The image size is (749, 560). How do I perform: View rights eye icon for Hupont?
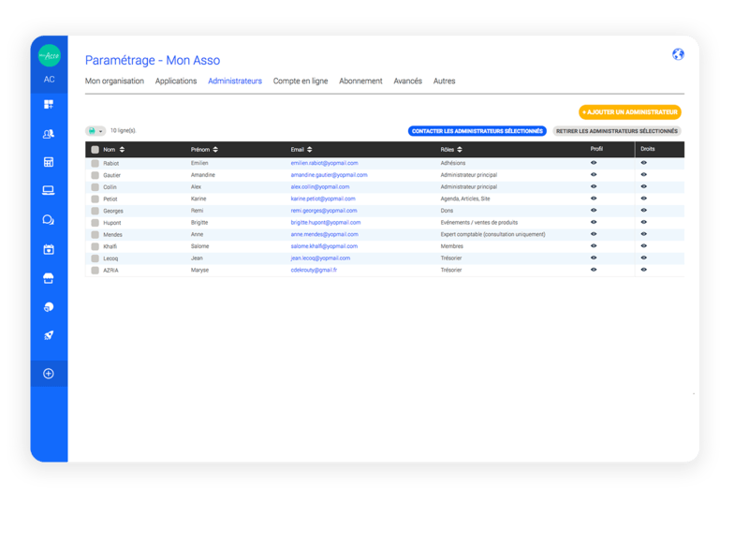tap(644, 222)
